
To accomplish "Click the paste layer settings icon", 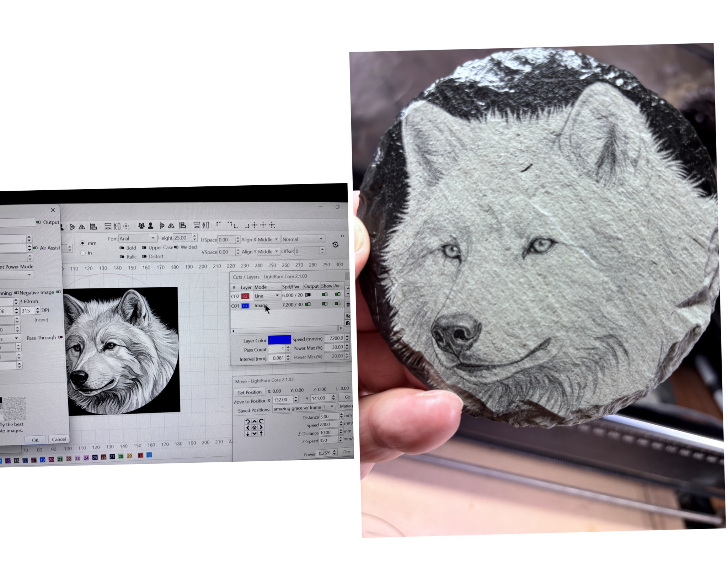I will click(348, 323).
